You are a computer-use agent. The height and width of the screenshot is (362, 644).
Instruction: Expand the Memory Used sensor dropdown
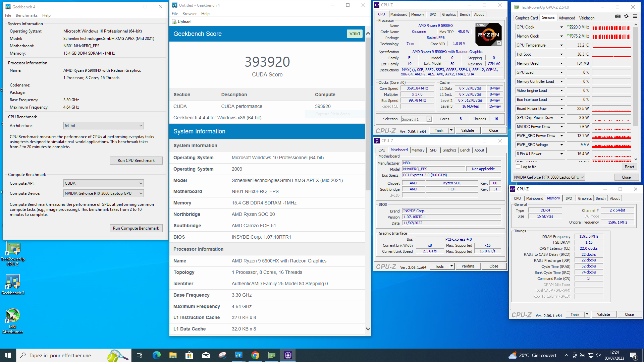[x=561, y=63]
